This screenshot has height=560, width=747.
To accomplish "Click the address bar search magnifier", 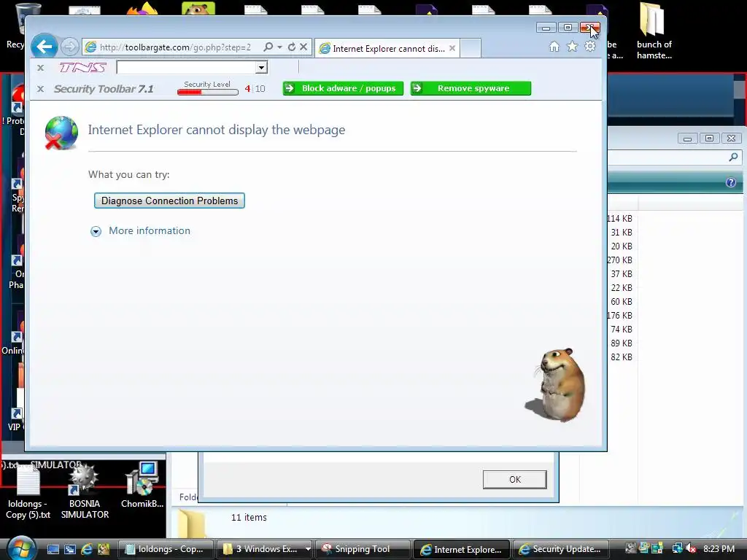I will (x=268, y=47).
